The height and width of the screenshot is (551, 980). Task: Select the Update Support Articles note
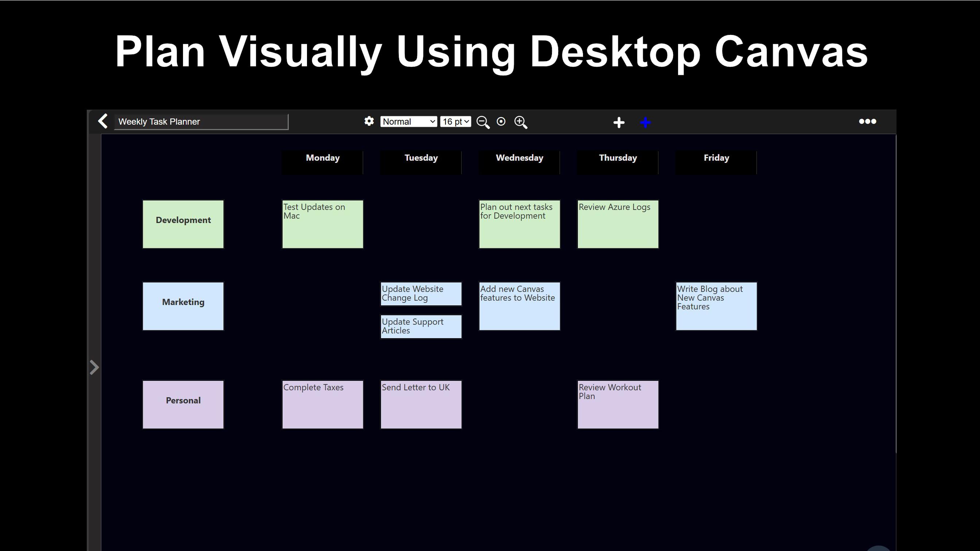421,326
